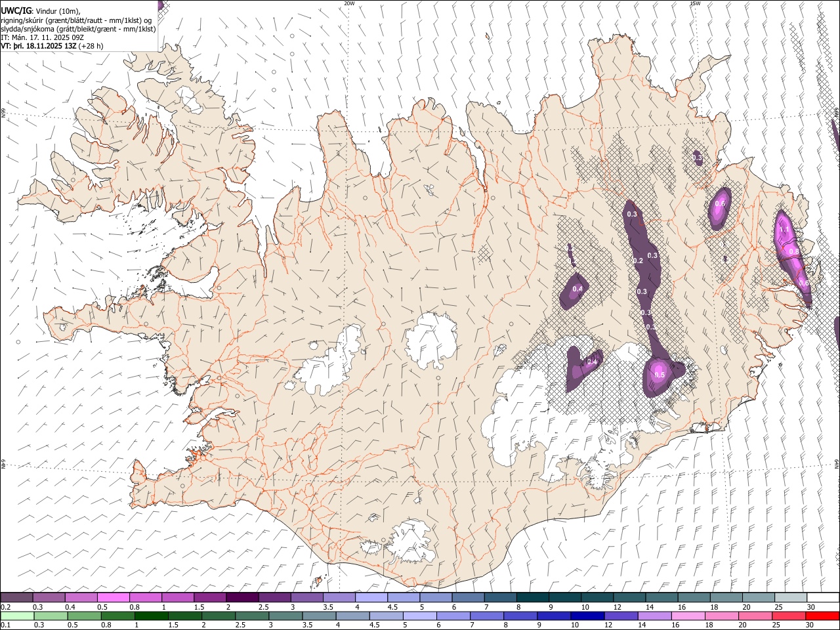The width and height of the screenshot is (840, 630).
Task: Click the '15W' longitude label at the top
Action: (695, 3)
